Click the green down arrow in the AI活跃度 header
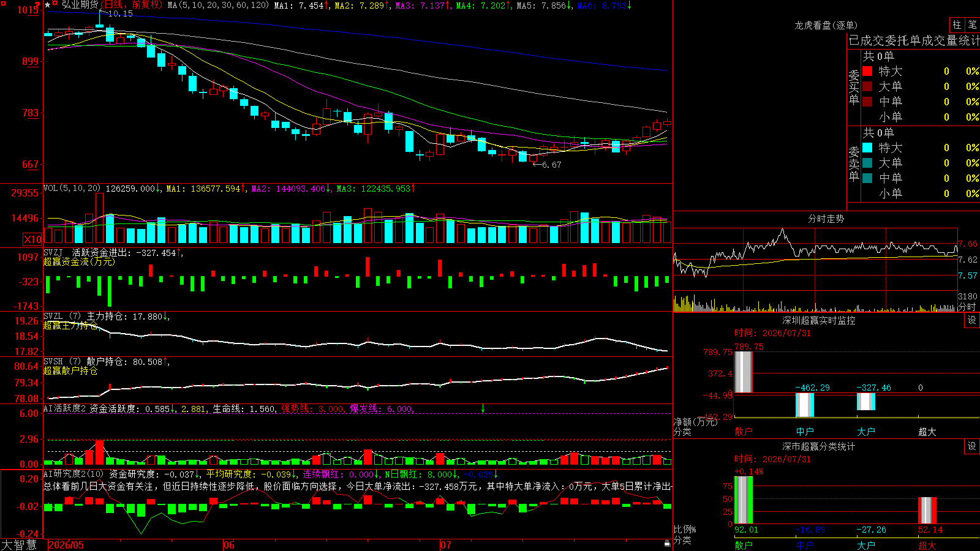The height and width of the screenshot is (551, 980). pyautogui.click(x=483, y=408)
